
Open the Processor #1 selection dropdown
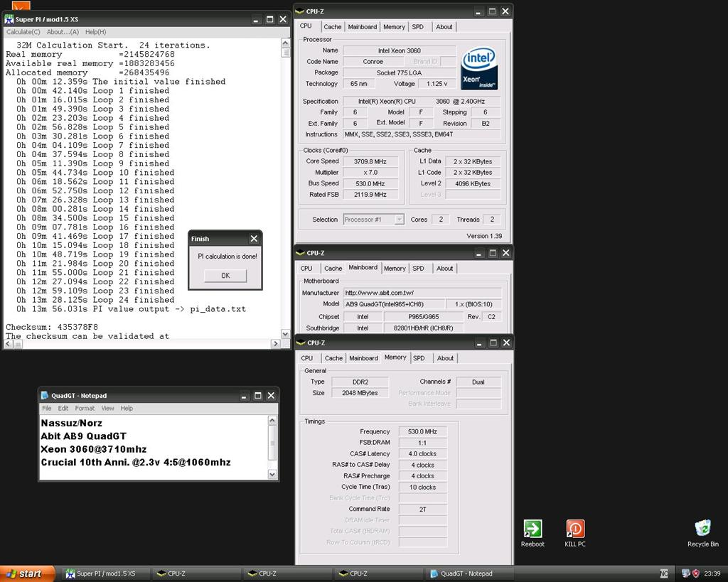pos(400,220)
